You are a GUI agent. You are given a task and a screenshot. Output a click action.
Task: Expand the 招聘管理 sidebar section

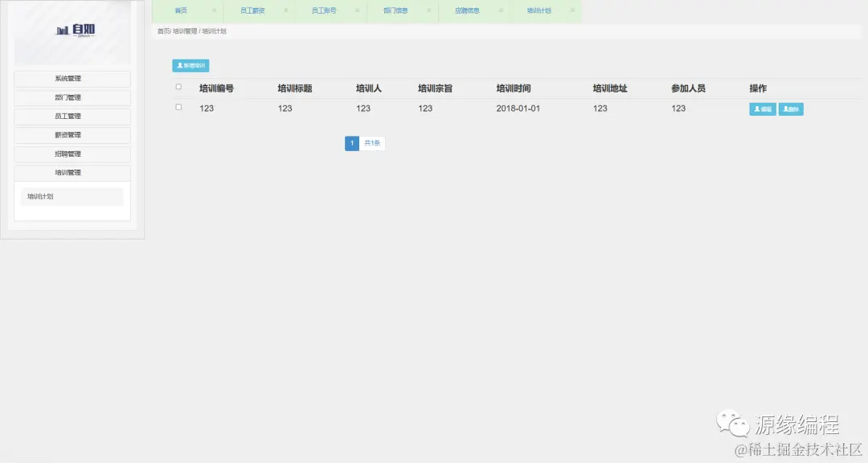click(x=72, y=154)
